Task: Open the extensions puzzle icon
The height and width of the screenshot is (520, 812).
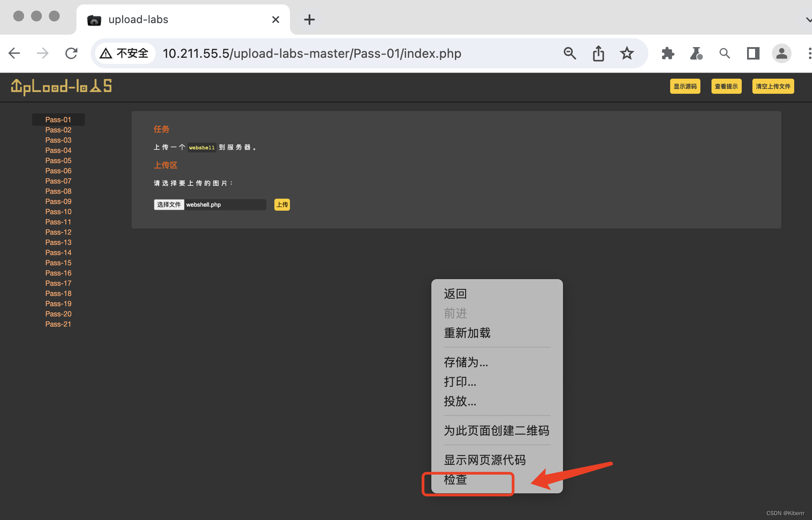Action: tap(667, 53)
